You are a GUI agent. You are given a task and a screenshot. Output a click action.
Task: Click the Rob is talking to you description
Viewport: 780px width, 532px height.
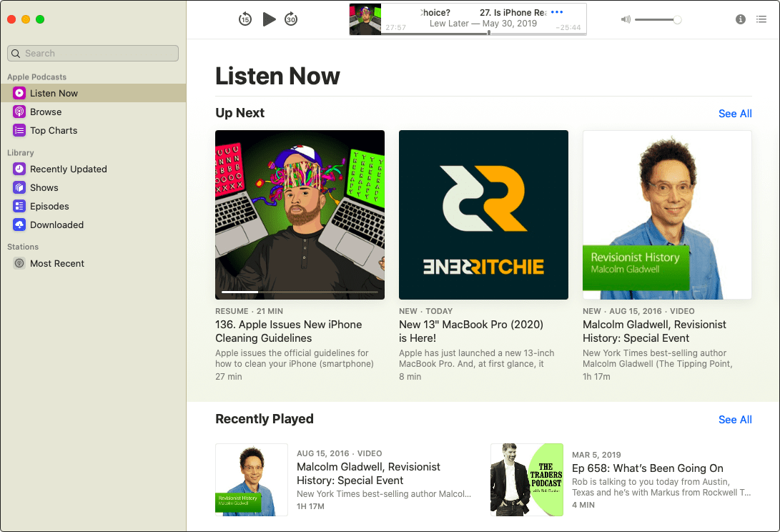tap(661, 487)
